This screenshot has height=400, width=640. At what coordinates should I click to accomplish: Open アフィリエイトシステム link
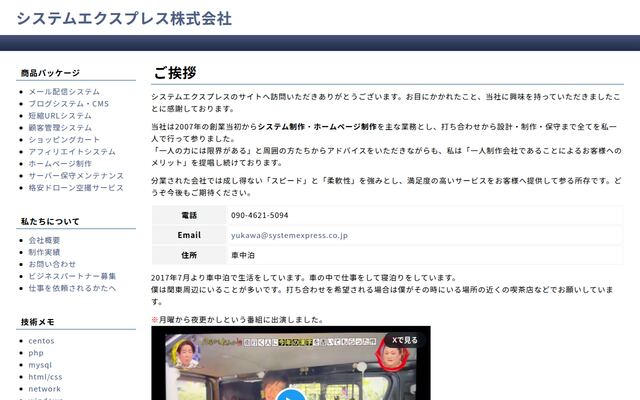(x=72, y=151)
